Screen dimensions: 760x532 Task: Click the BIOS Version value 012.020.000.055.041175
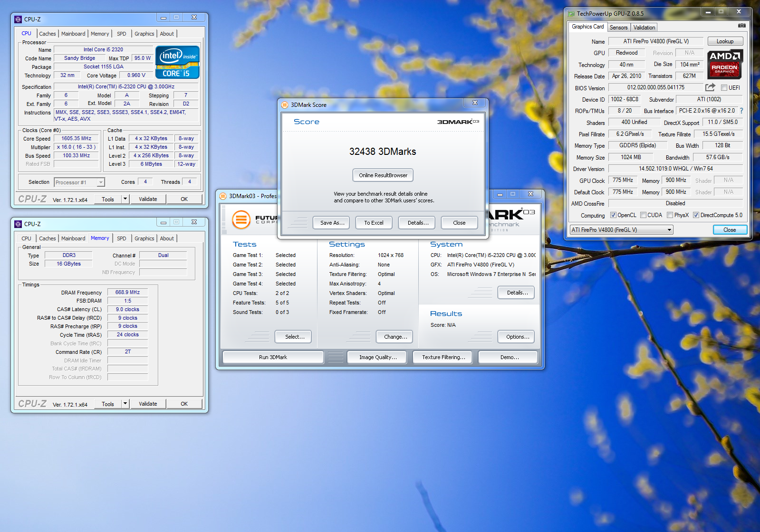click(x=656, y=87)
